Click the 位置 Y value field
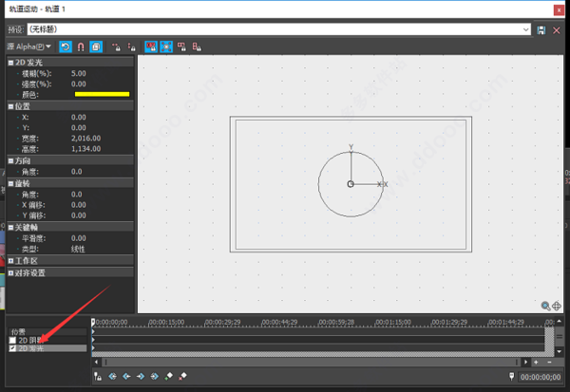 point(79,127)
